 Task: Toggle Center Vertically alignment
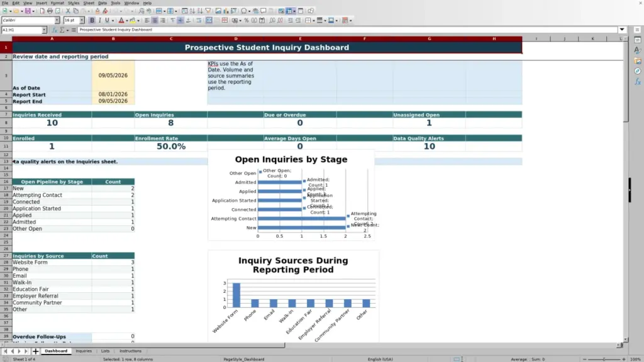coord(180,20)
